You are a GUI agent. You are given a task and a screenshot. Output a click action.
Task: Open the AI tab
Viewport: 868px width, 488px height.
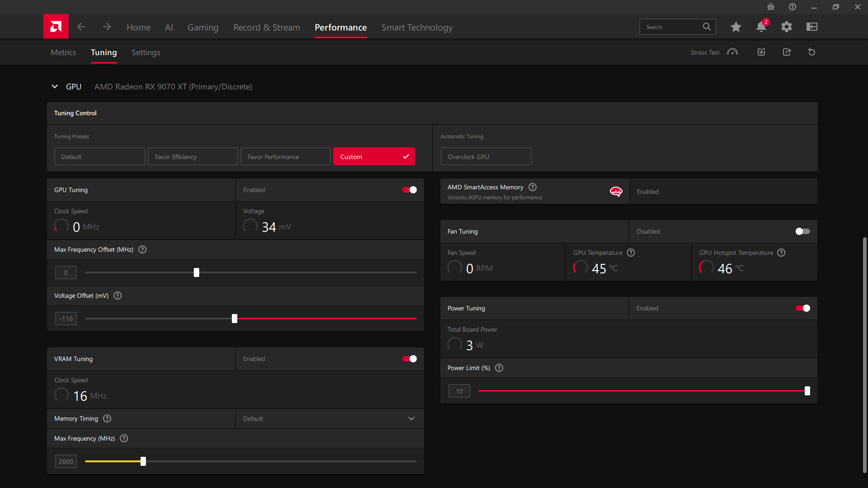pyautogui.click(x=169, y=27)
